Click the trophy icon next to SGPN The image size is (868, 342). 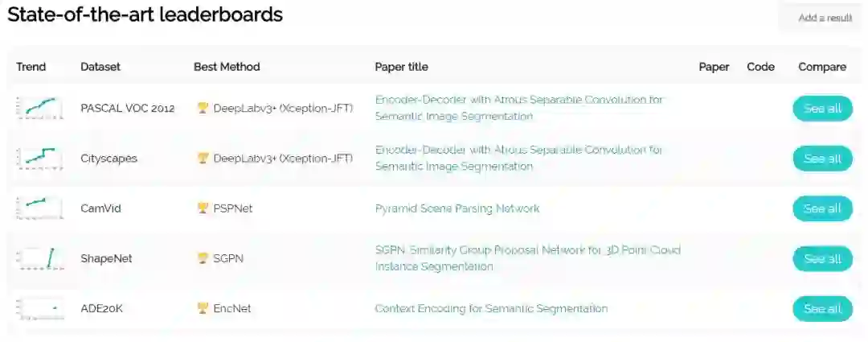pos(203,258)
